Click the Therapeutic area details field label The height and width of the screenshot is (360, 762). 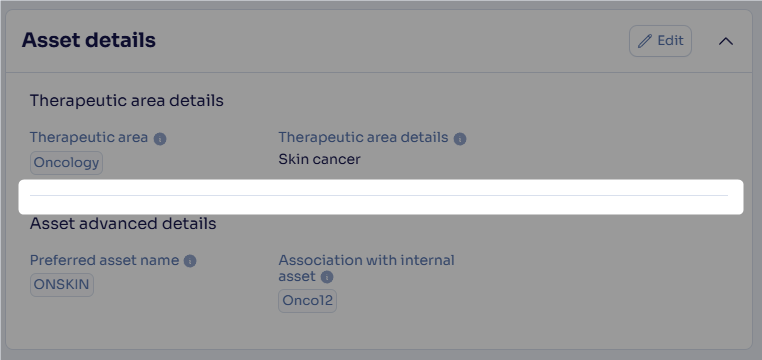click(363, 137)
